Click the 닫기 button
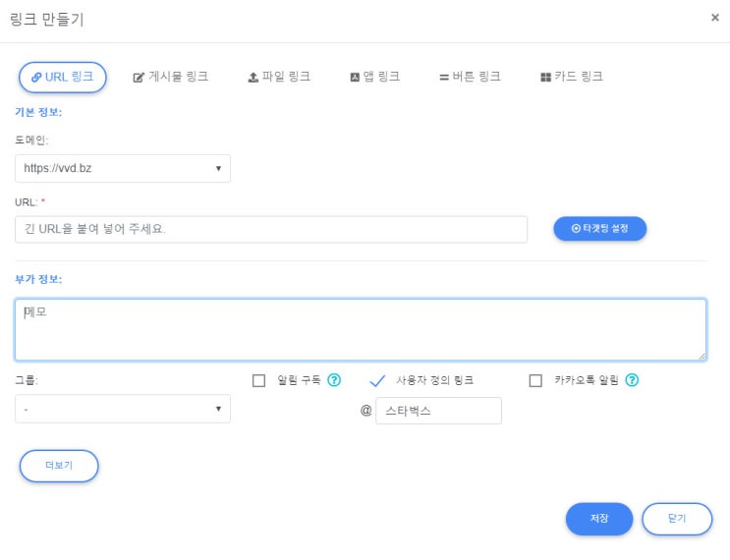Screen dimensions: 730x560 pyautogui.click(x=677, y=519)
